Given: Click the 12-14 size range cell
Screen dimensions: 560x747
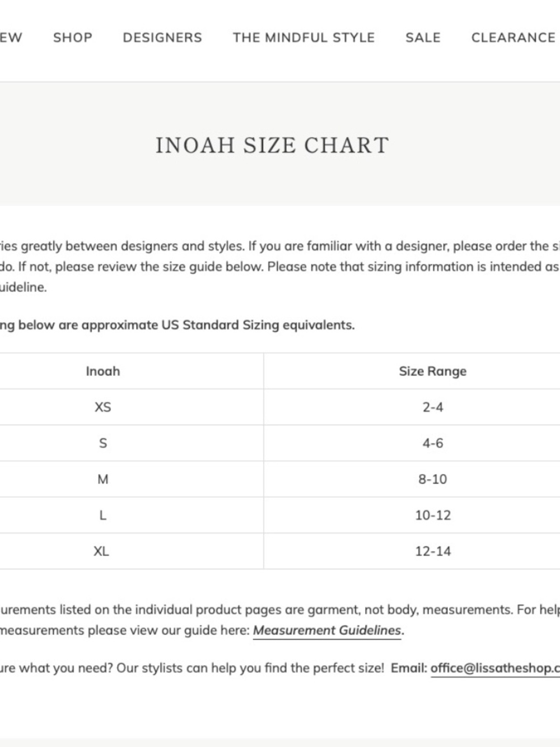Looking at the screenshot, I should pyautogui.click(x=433, y=551).
